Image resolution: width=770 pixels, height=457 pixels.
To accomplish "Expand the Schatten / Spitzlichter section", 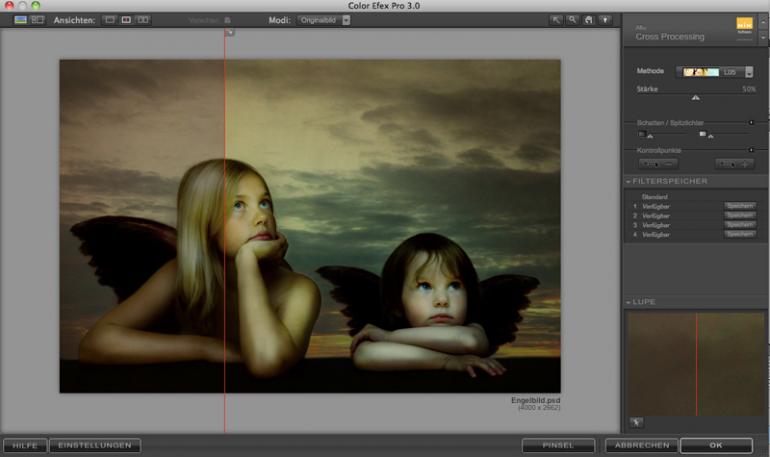I will 751,122.
